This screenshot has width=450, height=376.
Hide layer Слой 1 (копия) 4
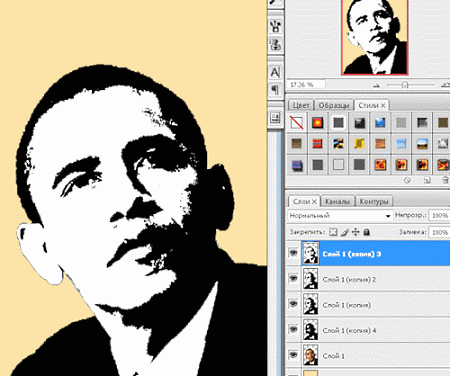pyautogui.click(x=293, y=330)
